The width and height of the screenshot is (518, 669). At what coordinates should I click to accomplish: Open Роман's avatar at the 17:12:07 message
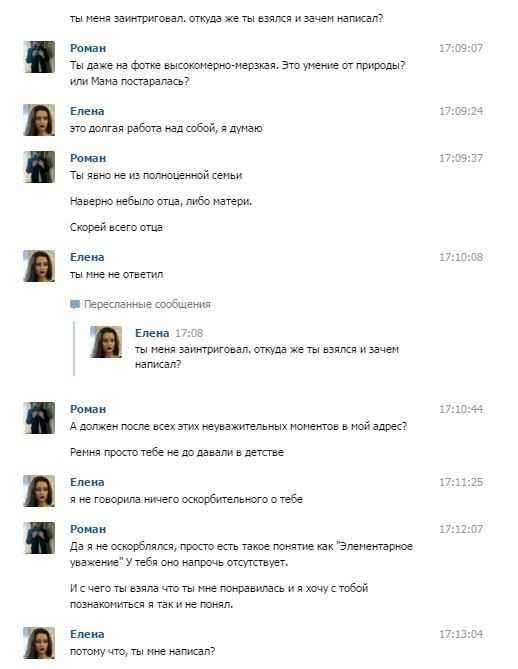tap(39, 538)
